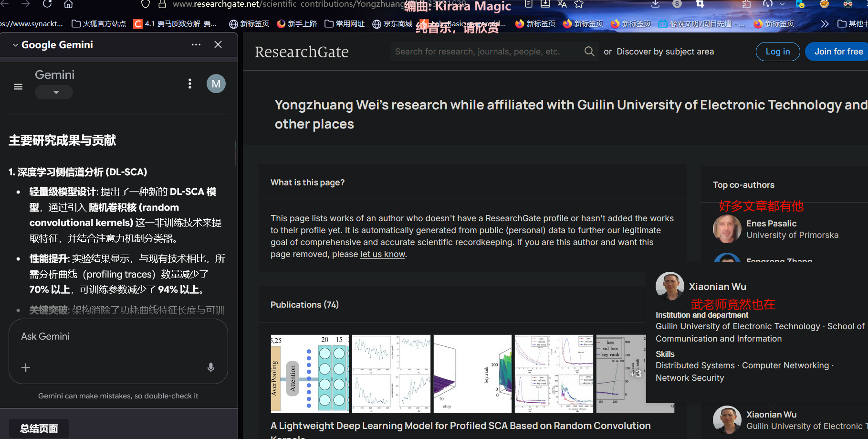Expand the bookmarks overflow chevron
Viewport: 868px width, 439px height.
[825, 24]
